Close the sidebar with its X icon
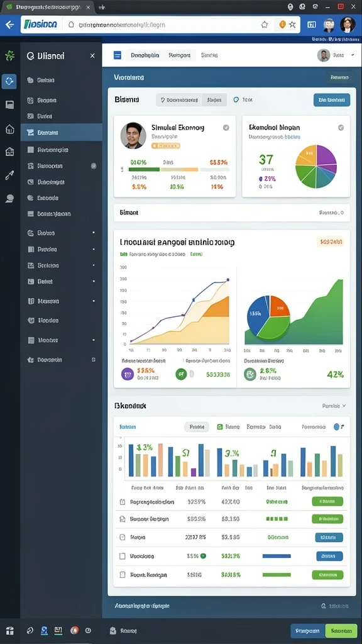This screenshot has height=644, width=362. click(x=92, y=56)
